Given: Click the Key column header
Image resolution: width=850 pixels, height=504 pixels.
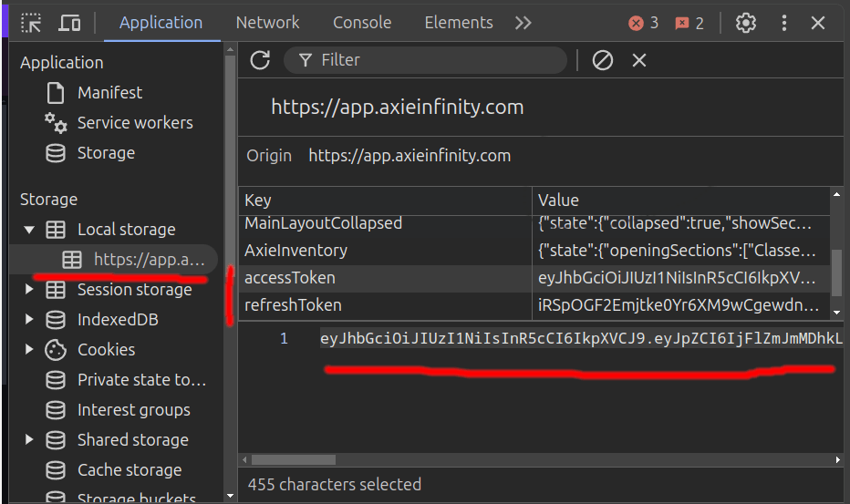Looking at the screenshot, I should (385, 201).
